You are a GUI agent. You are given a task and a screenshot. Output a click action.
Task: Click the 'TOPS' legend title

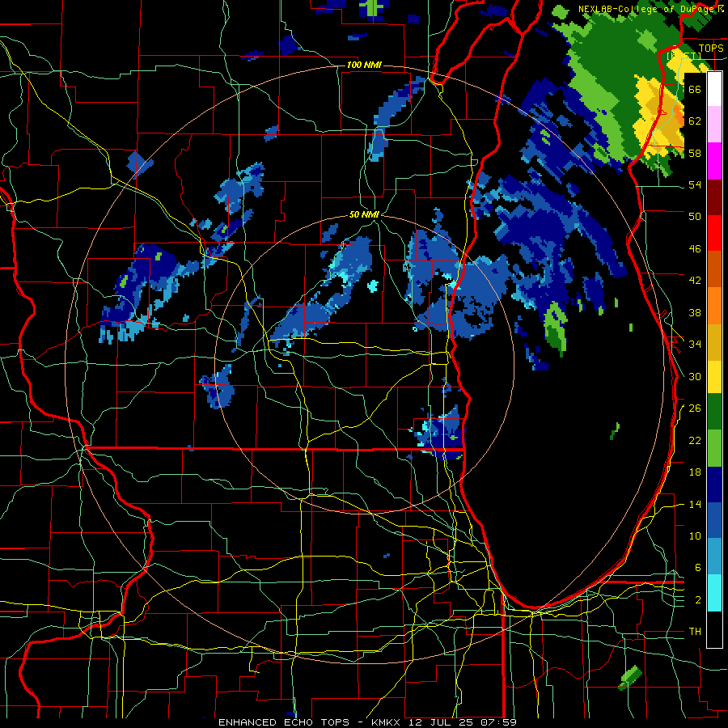click(x=711, y=48)
